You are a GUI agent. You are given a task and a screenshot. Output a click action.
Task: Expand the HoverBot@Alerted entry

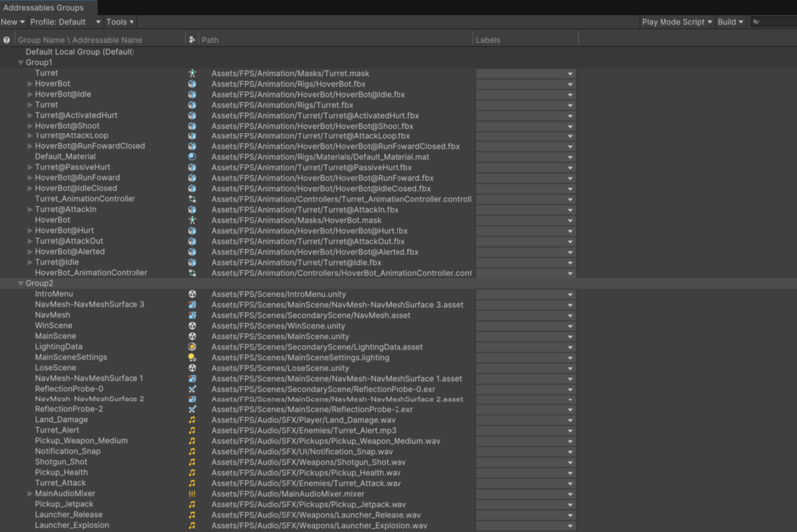[x=30, y=251]
